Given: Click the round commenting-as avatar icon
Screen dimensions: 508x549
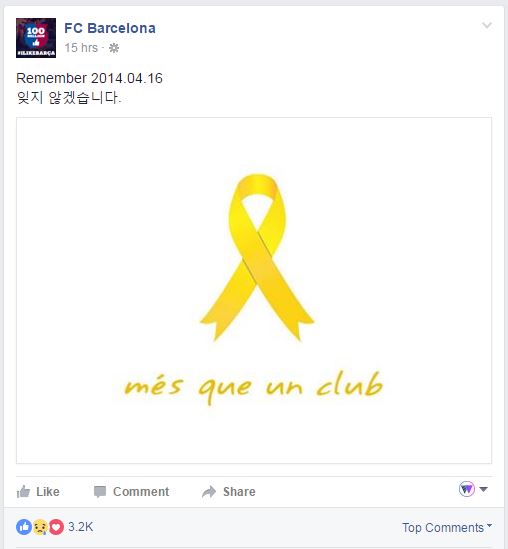Looking at the screenshot, I should pyautogui.click(x=467, y=489).
